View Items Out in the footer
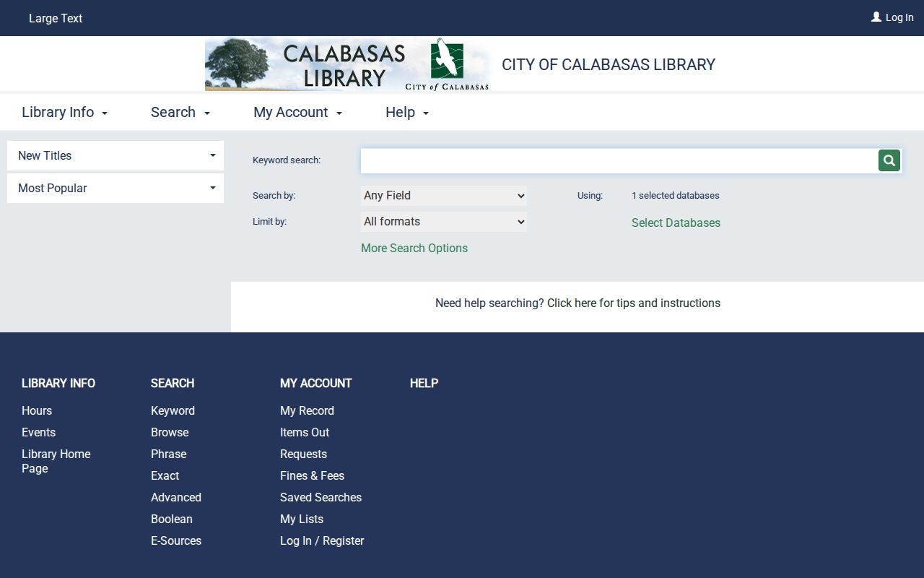The height and width of the screenshot is (578, 924). click(x=305, y=432)
